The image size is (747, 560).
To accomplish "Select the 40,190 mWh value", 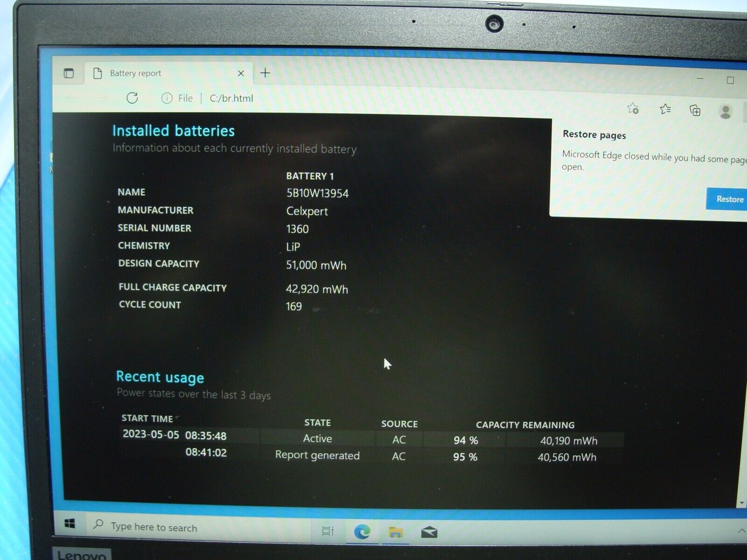I will pos(569,441).
